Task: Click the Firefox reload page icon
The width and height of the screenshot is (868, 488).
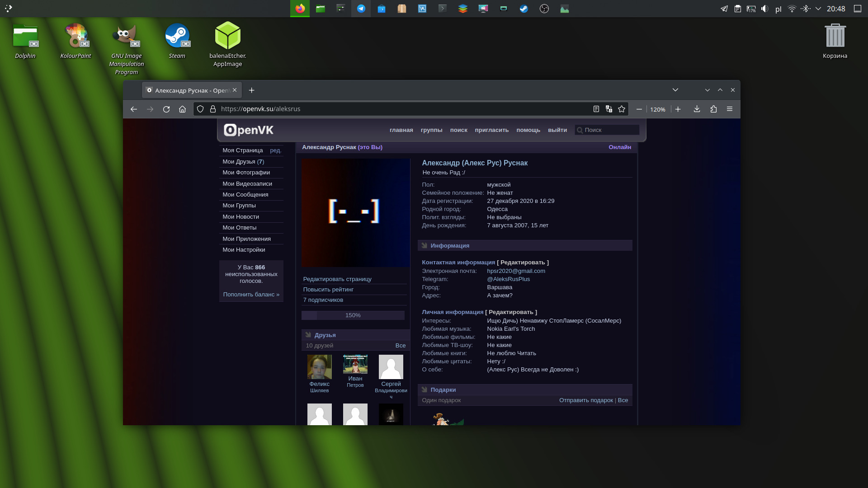Action: [x=166, y=109]
